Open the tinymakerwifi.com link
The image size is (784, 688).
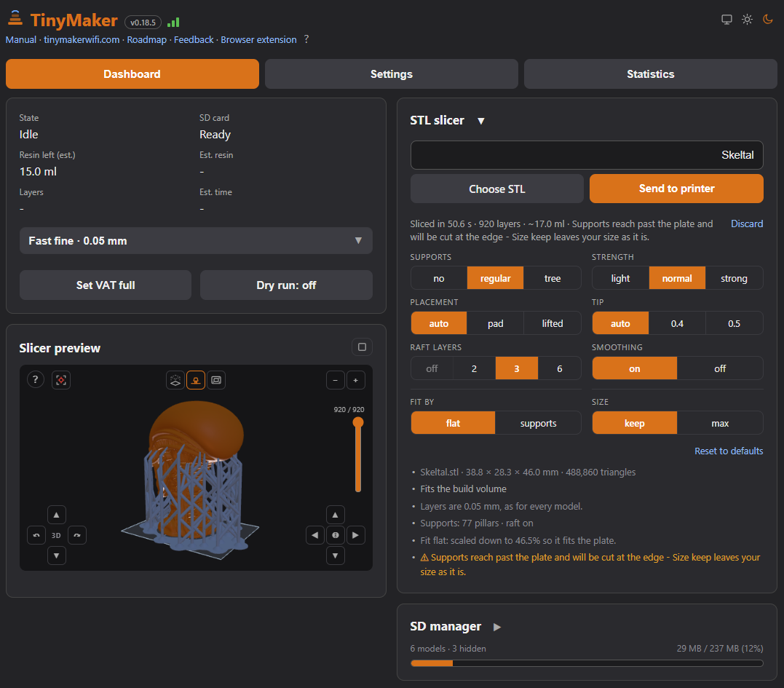pos(82,39)
